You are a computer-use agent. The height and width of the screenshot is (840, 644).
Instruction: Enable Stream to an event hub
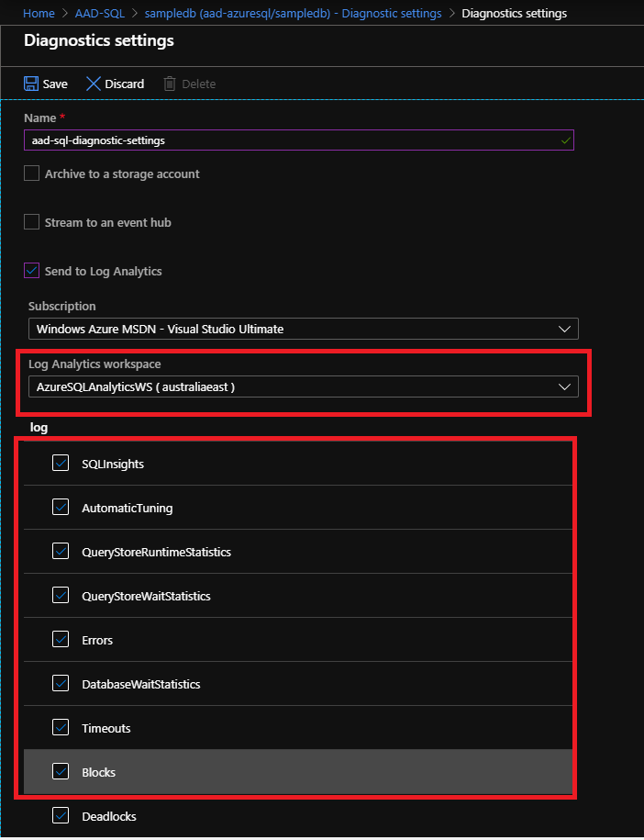(x=31, y=222)
